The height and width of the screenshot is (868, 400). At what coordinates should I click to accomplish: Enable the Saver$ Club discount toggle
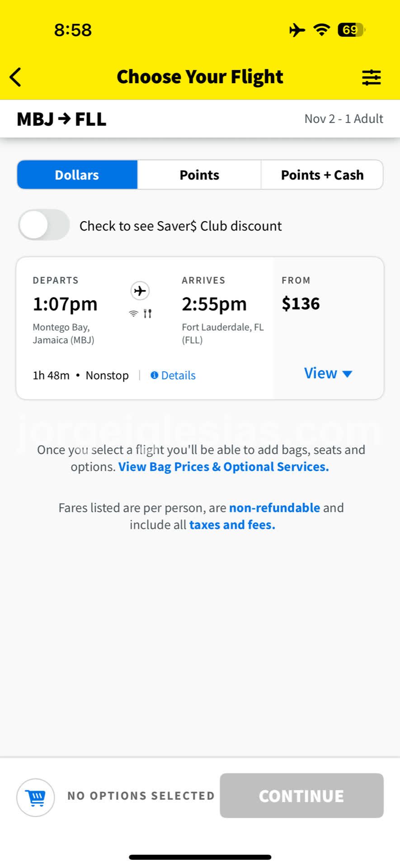coord(44,225)
